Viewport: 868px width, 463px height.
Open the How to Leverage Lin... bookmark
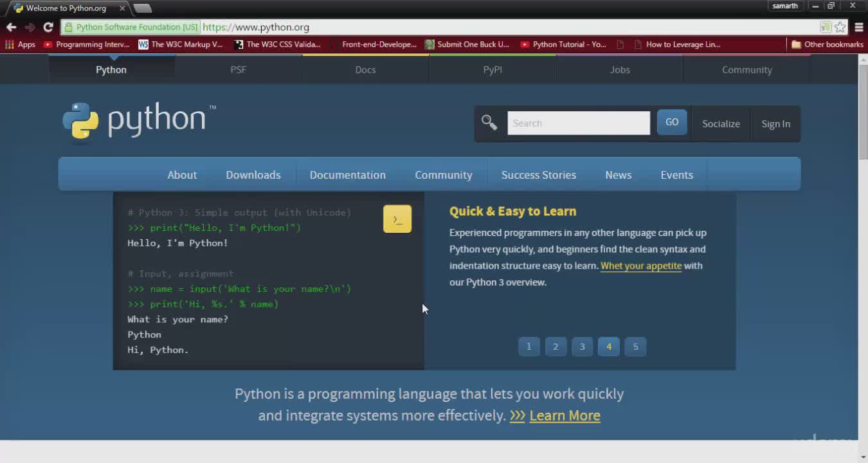(676, 44)
